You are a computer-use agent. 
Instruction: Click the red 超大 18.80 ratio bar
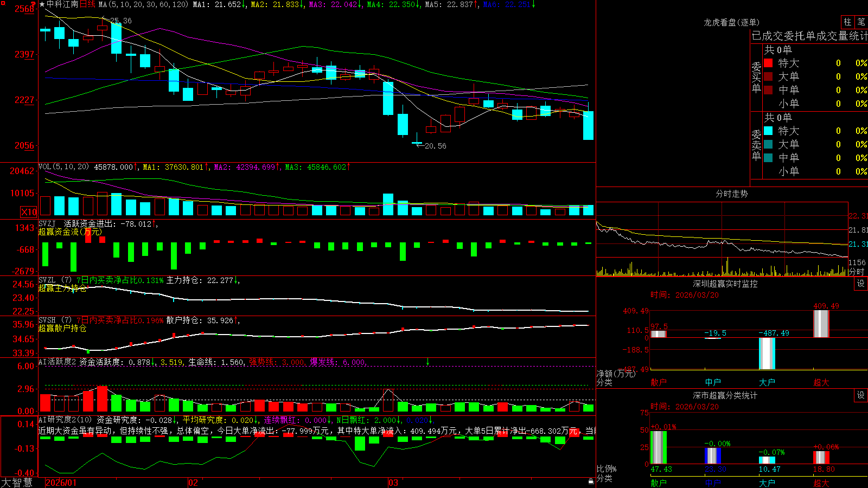click(821, 457)
